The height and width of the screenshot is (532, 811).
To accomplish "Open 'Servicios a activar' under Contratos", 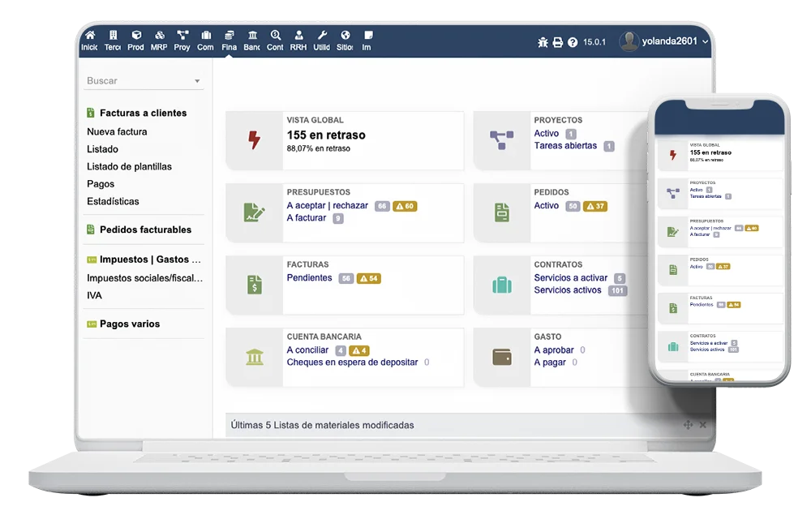I will [570, 278].
